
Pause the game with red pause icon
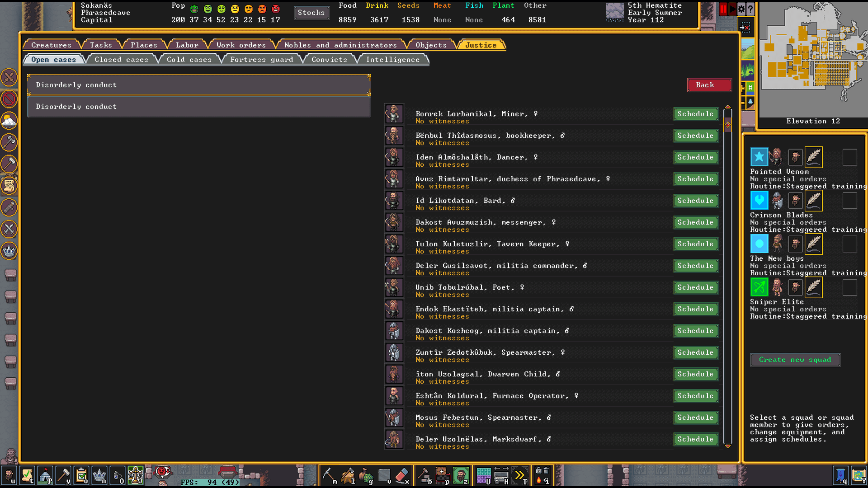click(x=723, y=9)
